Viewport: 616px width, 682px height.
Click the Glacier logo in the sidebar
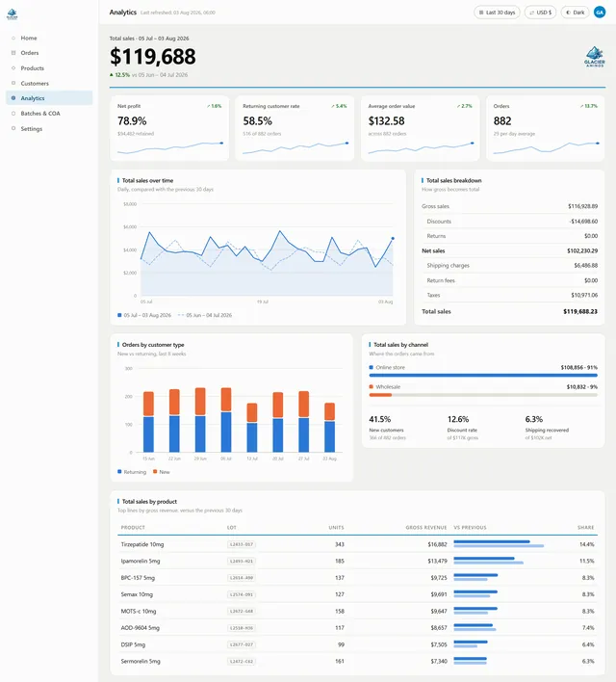tap(13, 14)
